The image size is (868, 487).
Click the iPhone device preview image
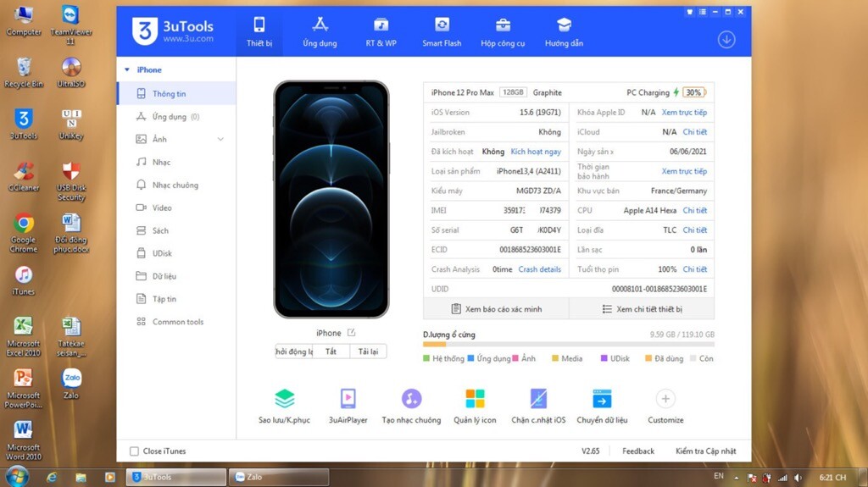point(331,199)
